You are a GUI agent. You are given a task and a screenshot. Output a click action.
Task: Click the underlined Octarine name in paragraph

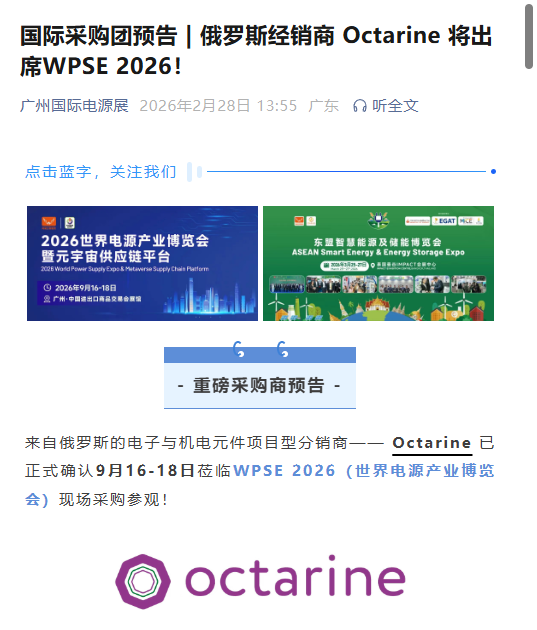point(432,443)
